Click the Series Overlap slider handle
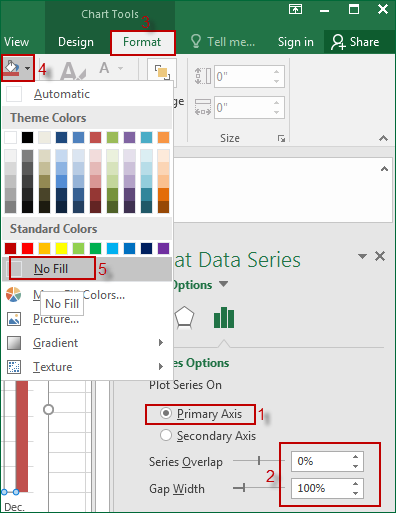The image size is (396, 513). tap(259, 461)
